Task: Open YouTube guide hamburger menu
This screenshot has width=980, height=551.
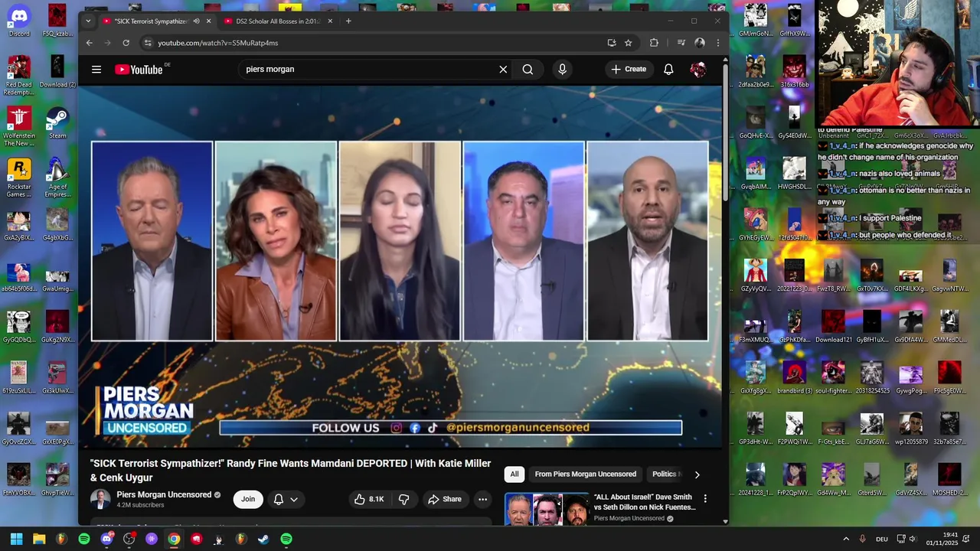Action: click(x=96, y=69)
